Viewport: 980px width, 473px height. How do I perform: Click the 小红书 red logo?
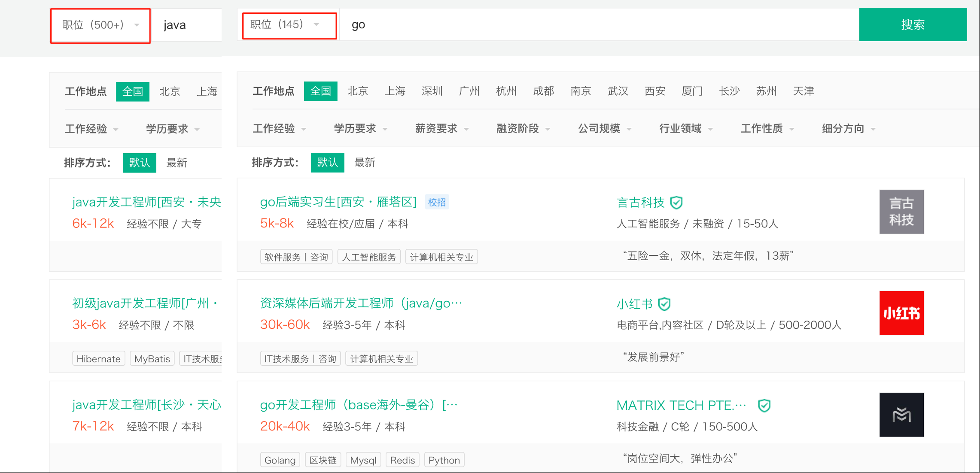click(x=901, y=313)
